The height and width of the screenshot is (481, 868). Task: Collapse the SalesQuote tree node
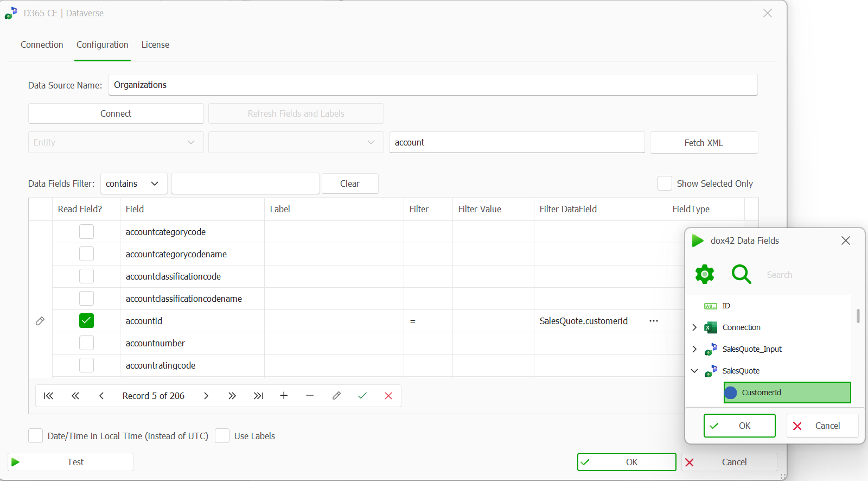point(694,371)
